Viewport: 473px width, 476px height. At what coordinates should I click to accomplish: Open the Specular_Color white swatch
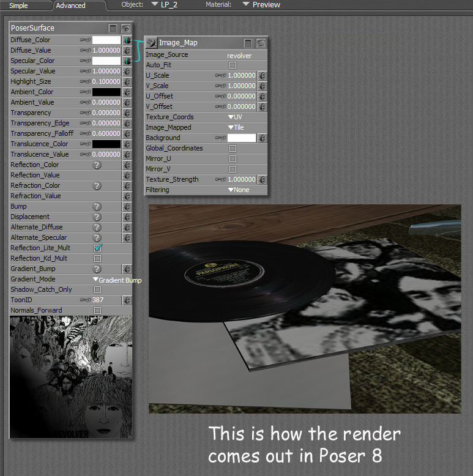(x=106, y=61)
